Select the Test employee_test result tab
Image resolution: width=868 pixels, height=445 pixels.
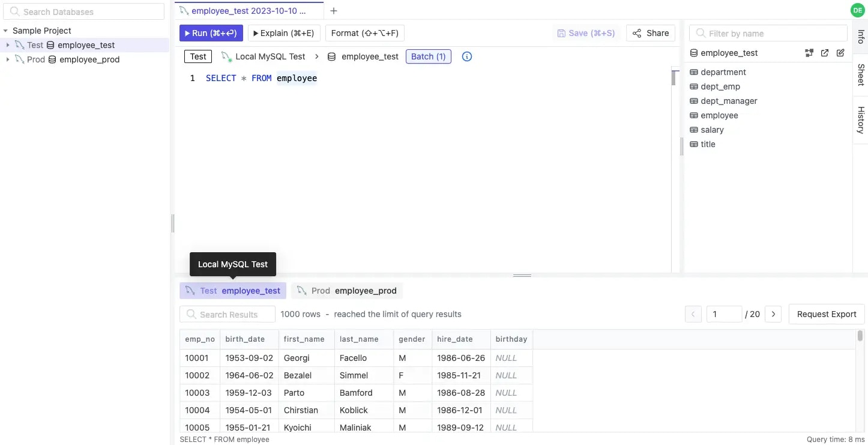(233, 291)
